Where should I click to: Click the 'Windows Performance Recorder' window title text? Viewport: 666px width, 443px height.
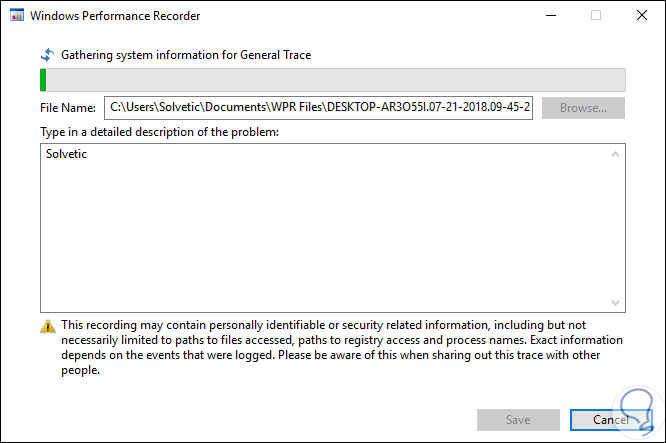point(115,16)
